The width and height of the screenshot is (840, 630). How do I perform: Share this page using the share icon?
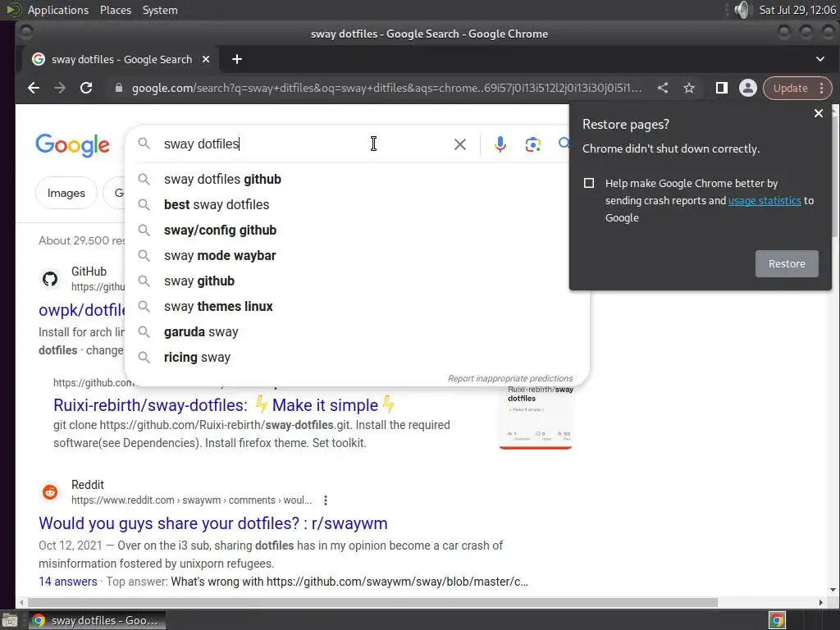tap(663, 88)
